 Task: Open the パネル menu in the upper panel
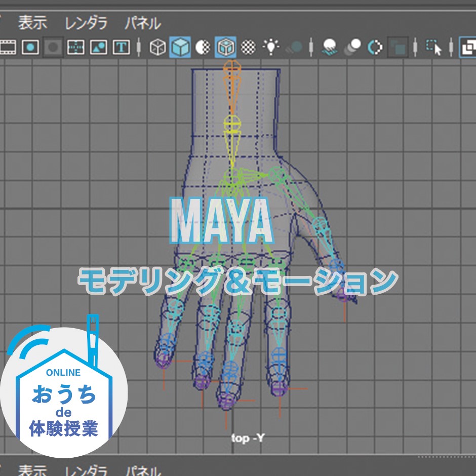point(143,23)
